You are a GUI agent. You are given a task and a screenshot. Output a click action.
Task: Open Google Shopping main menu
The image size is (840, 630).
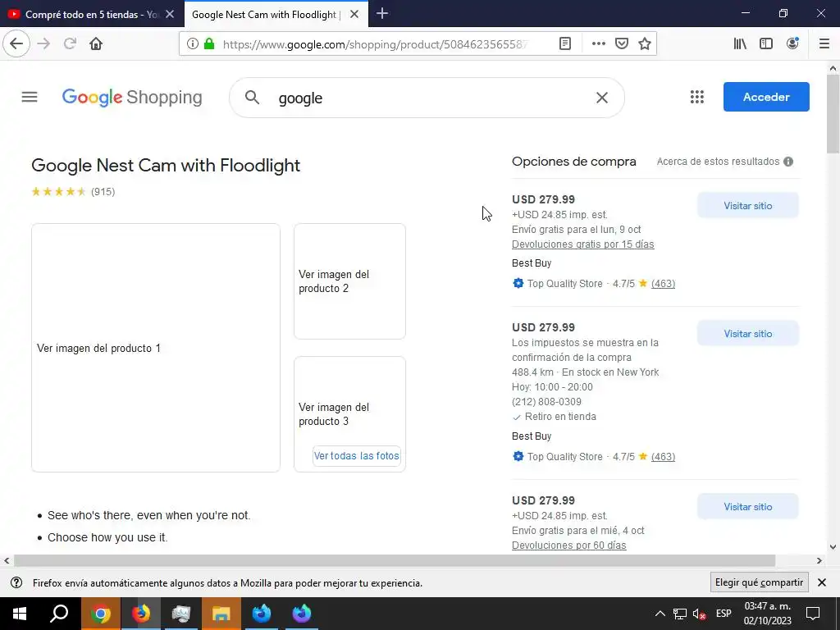tap(30, 97)
